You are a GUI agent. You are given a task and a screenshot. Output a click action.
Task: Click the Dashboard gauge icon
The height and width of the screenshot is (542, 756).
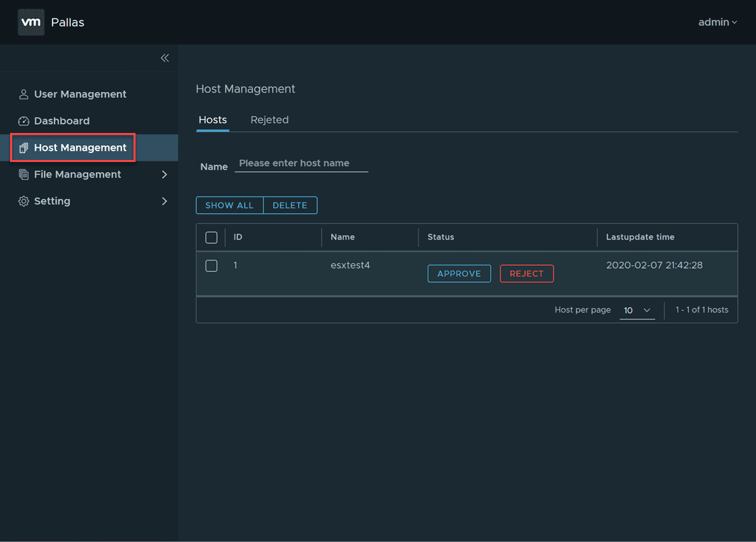pos(24,121)
